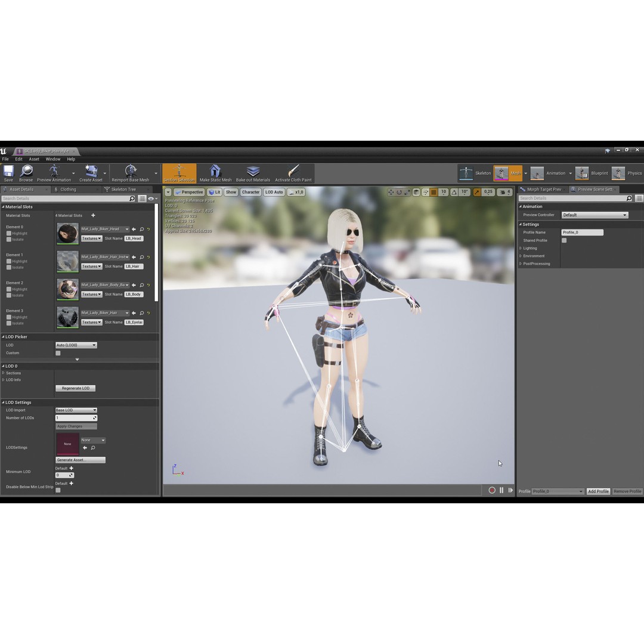The height and width of the screenshot is (644, 644).
Task: Toggle the grid snapping icon in viewport
Action: coord(434,192)
